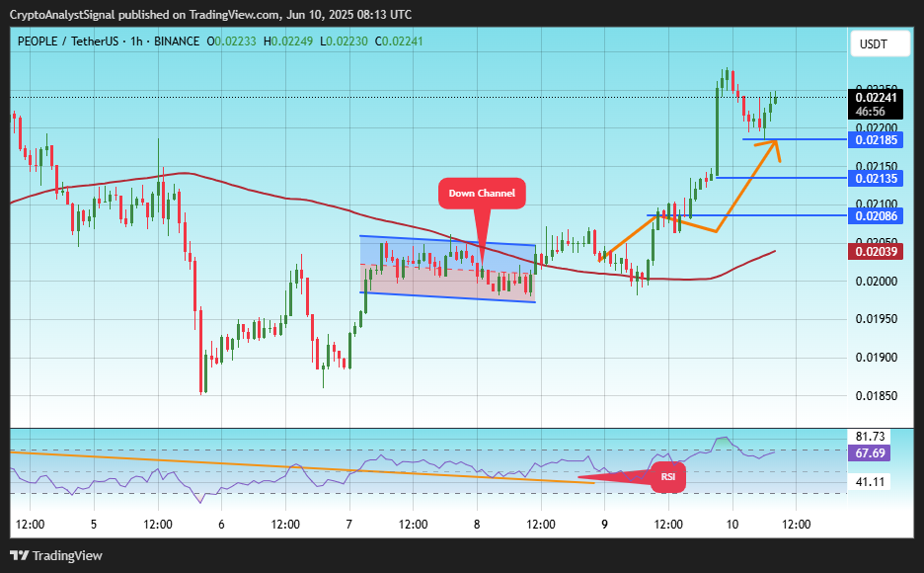This screenshot has width=924, height=573.
Task: Select the 0.02185 price level label
Action: tap(877, 139)
